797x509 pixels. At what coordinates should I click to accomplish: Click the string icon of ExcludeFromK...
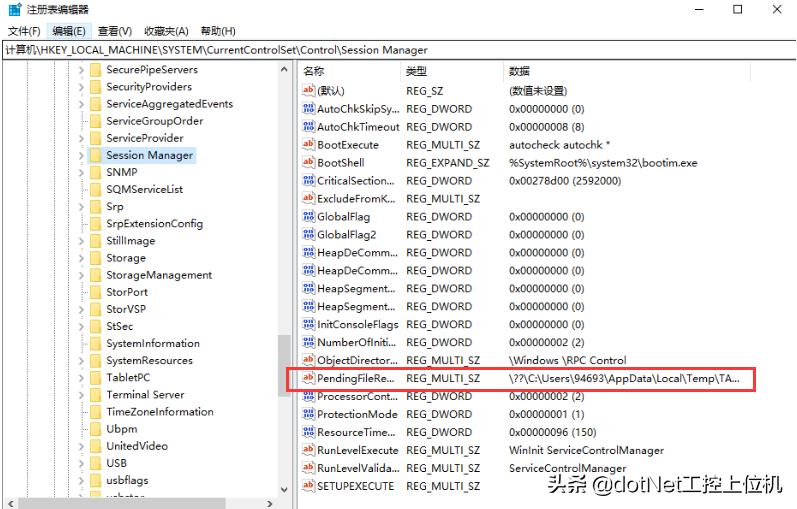click(308, 198)
